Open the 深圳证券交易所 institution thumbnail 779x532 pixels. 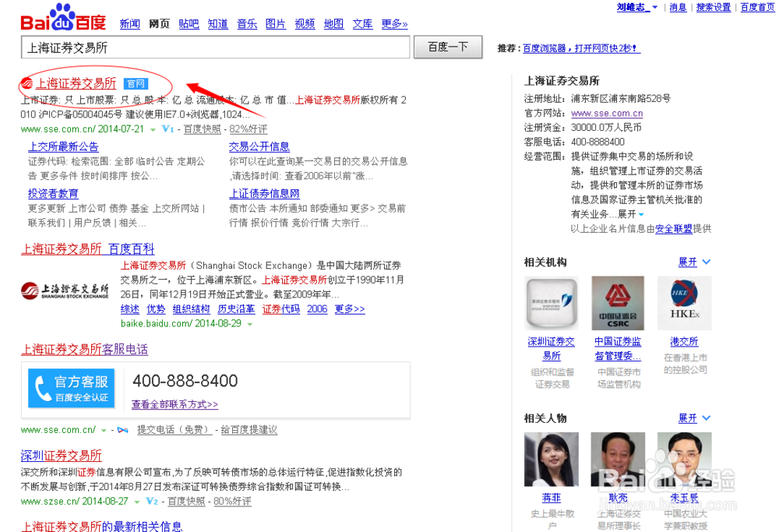pos(552,304)
